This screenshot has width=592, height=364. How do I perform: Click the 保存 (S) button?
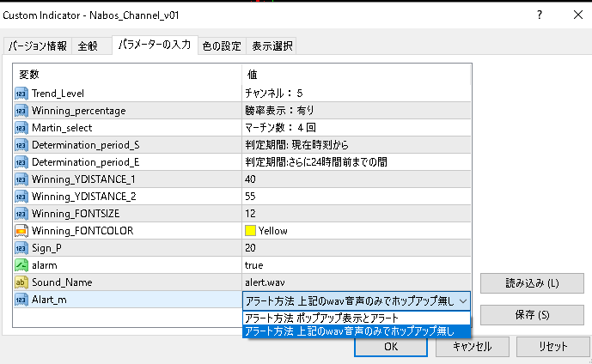coord(532,315)
